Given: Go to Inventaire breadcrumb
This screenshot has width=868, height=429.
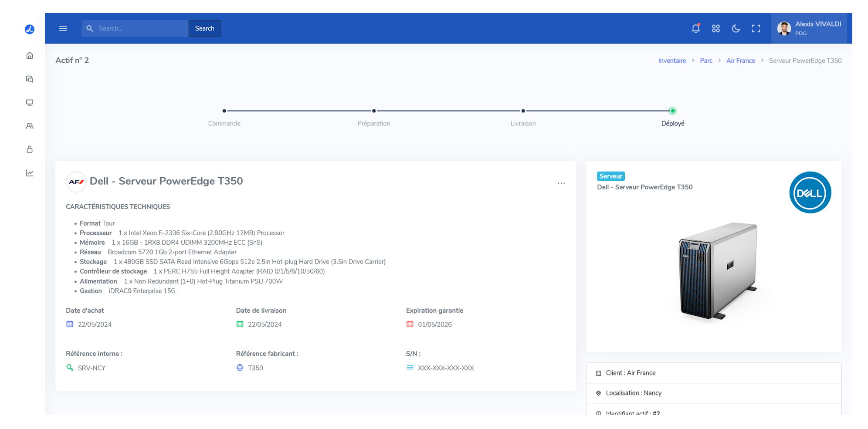Looking at the screenshot, I should click(x=672, y=61).
